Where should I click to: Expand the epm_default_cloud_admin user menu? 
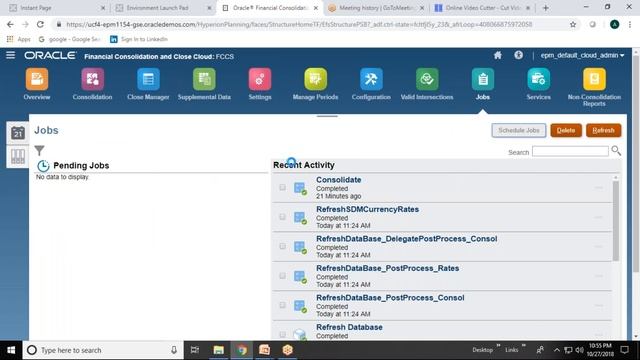pyautogui.click(x=582, y=55)
